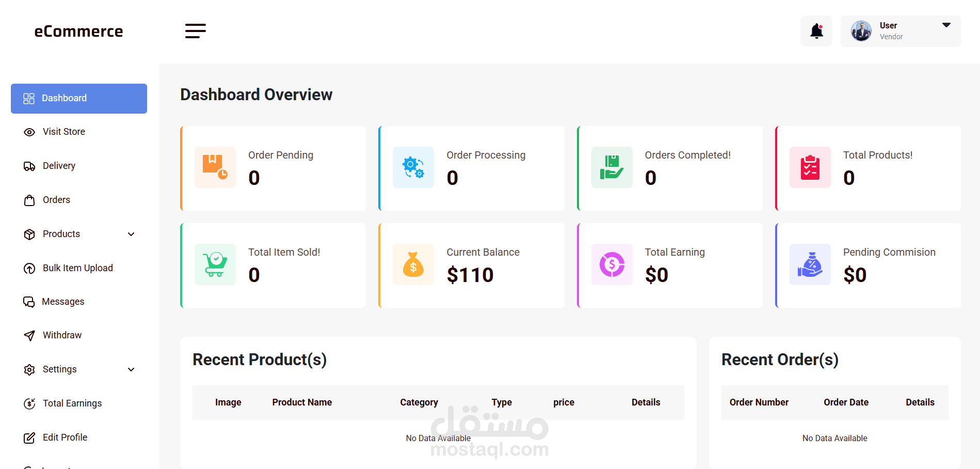Click the Order Processing gears icon
980x469 pixels.
[x=413, y=167]
